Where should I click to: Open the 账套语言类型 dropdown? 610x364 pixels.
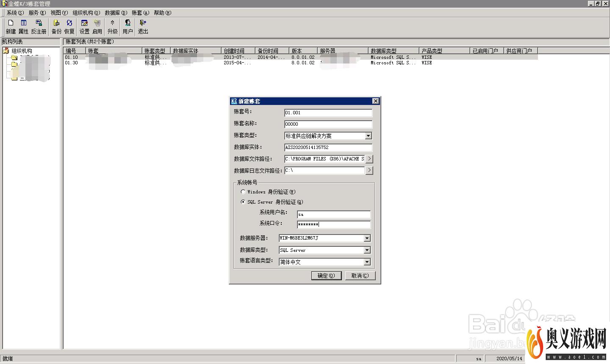pyautogui.click(x=367, y=262)
